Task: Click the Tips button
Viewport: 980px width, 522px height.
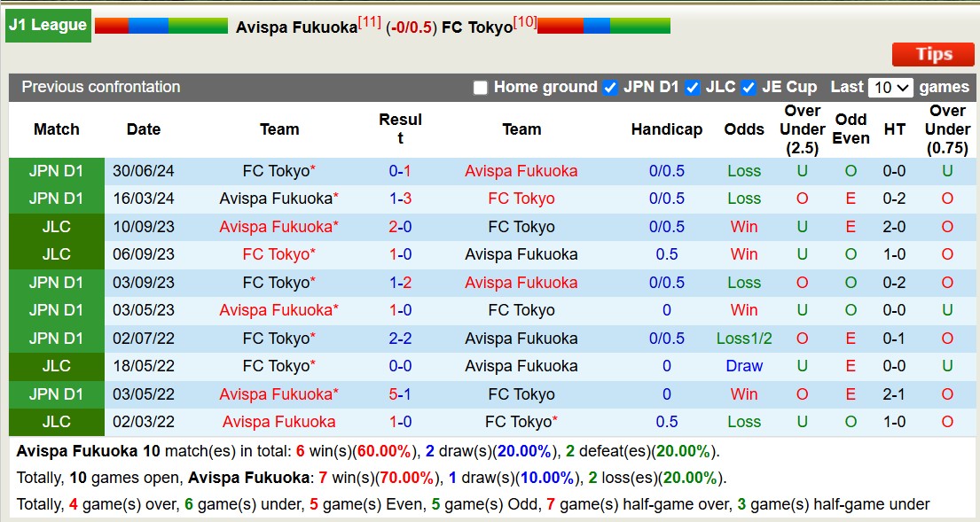Action: [932, 54]
